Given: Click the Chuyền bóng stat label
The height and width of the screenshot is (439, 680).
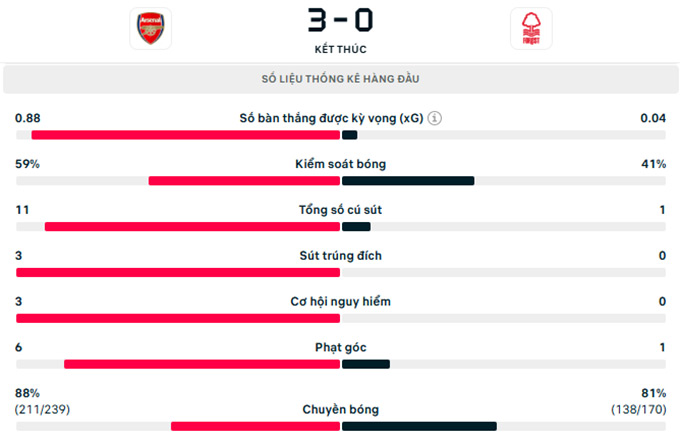Looking at the screenshot, I should [x=340, y=410].
